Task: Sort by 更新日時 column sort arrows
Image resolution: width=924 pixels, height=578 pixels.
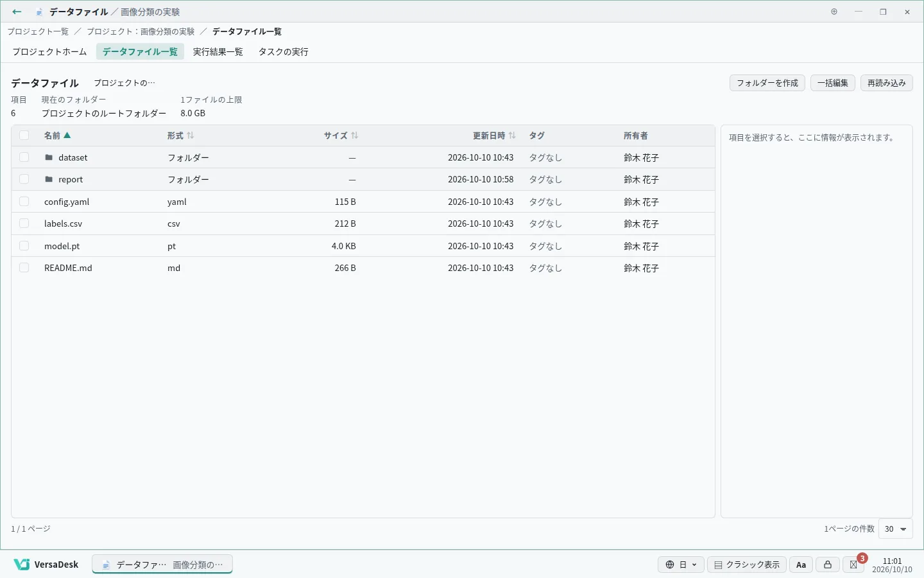Action: point(512,136)
